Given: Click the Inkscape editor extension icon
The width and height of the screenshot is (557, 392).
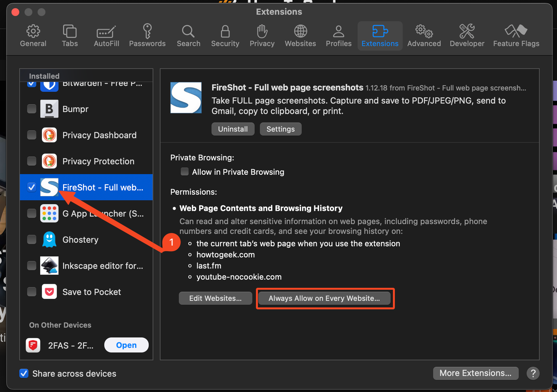Looking at the screenshot, I should 49,265.
